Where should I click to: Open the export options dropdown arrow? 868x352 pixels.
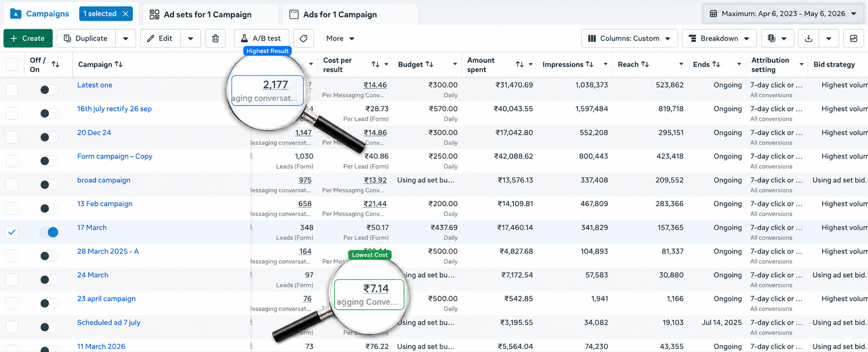829,38
